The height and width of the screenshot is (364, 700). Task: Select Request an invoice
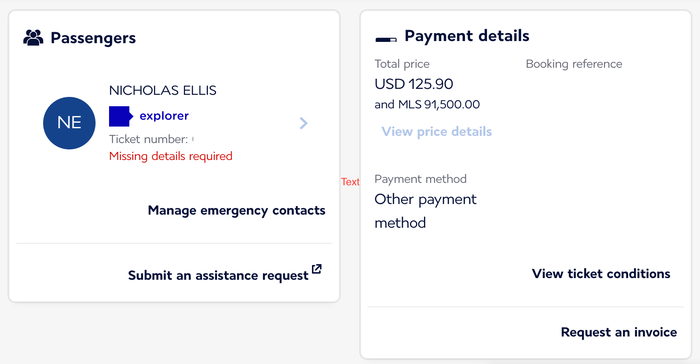click(x=619, y=332)
